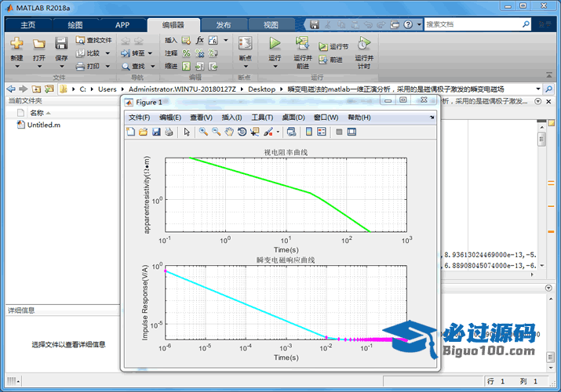Click the Breakpoints (断点) icon
The image size is (561, 392).
(x=245, y=44)
